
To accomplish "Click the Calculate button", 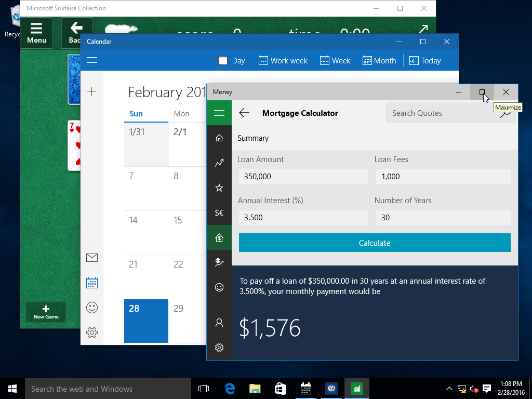I will (x=375, y=243).
